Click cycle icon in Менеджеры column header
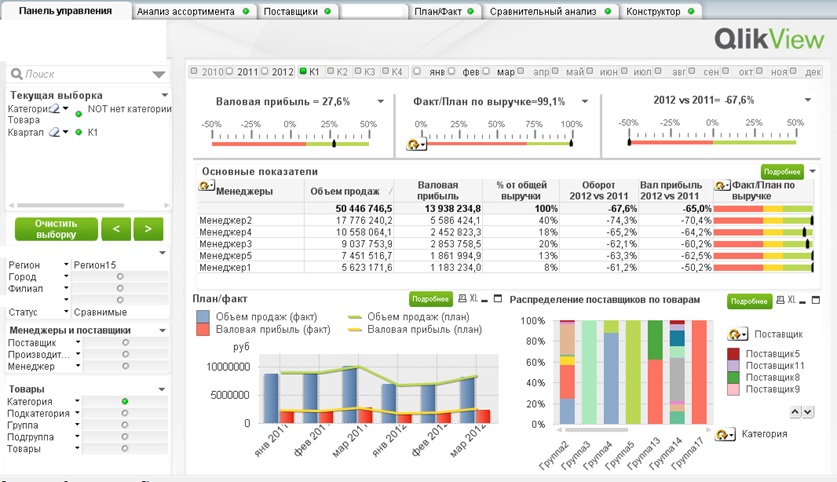The image size is (837, 482). click(207, 186)
